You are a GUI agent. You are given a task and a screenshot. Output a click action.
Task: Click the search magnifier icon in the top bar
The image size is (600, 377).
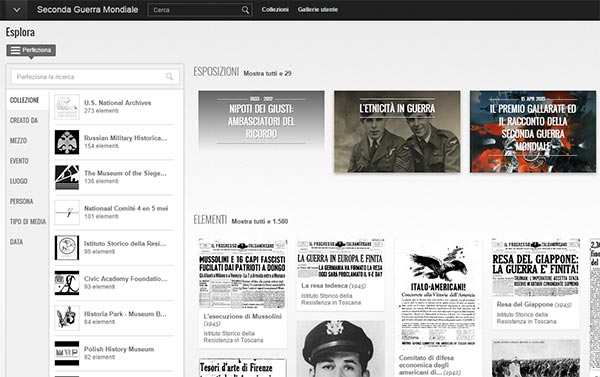point(245,10)
